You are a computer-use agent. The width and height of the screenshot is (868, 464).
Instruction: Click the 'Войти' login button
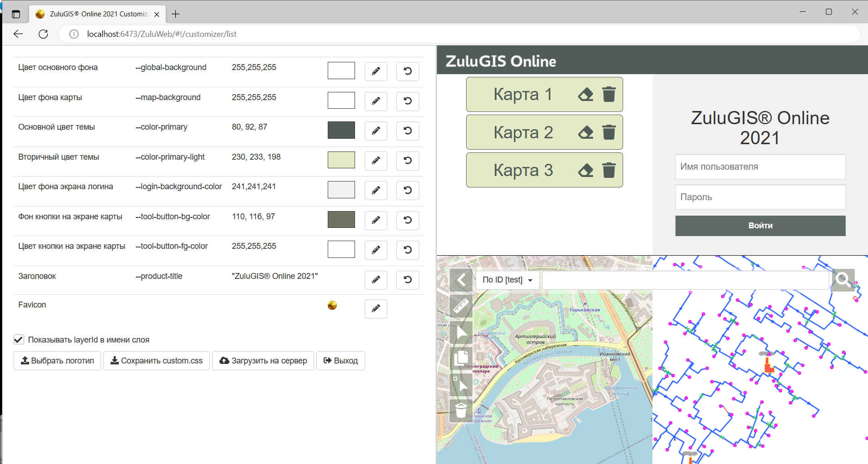[x=760, y=226]
